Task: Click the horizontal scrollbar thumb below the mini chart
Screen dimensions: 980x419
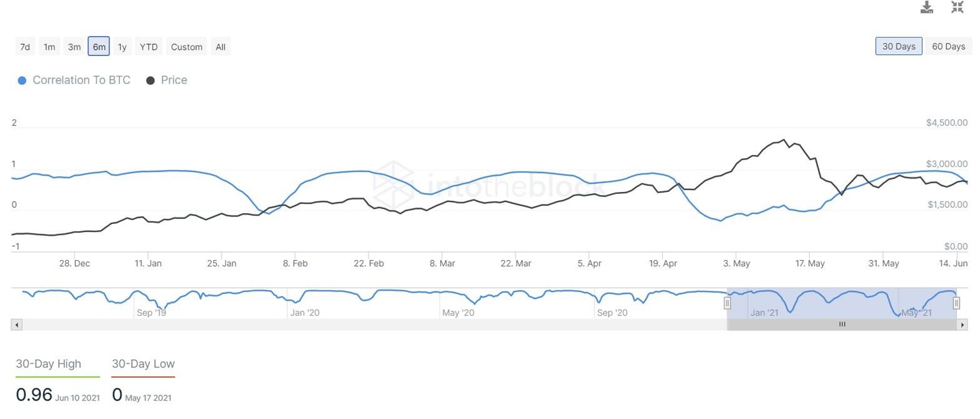Action: pos(842,324)
